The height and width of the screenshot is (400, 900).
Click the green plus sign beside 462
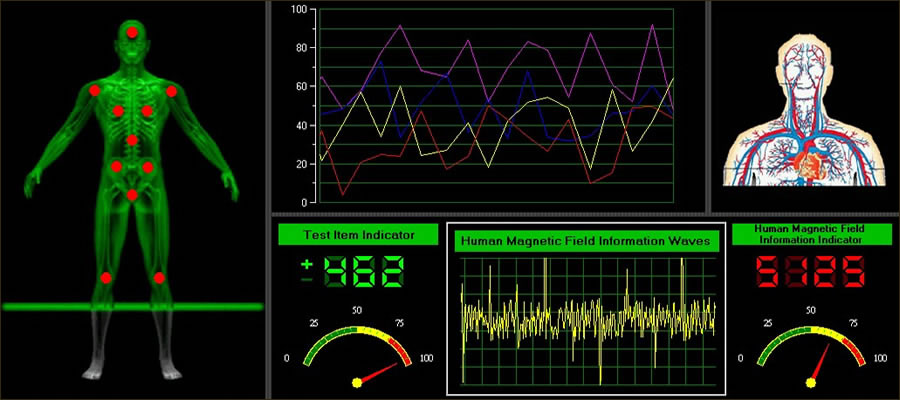coord(306,264)
